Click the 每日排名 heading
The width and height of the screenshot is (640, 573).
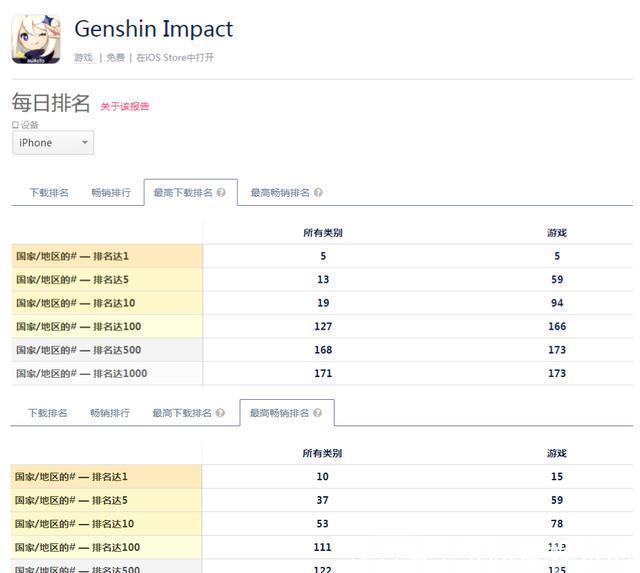pos(51,102)
